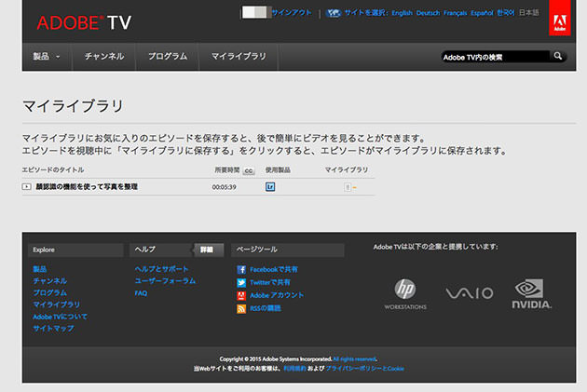Click the duration value 00:05:39
The height and width of the screenshot is (392, 587).
(x=225, y=187)
